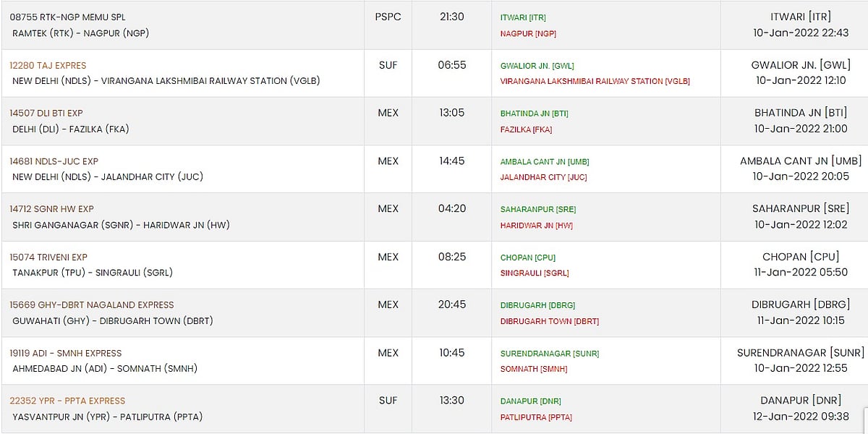Open the 12280 TAJ EXPRES train link
The width and height of the screenshot is (868, 434).
pos(48,65)
